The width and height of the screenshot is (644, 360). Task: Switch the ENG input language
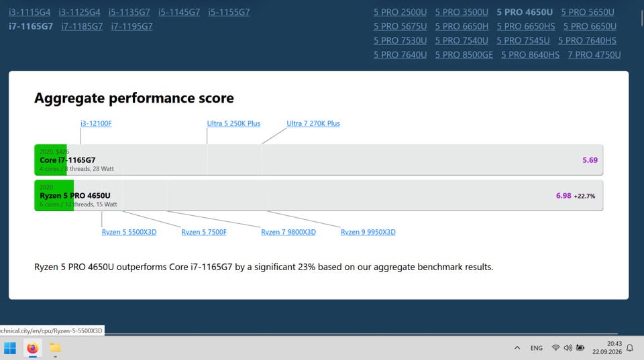click(537, 348)
